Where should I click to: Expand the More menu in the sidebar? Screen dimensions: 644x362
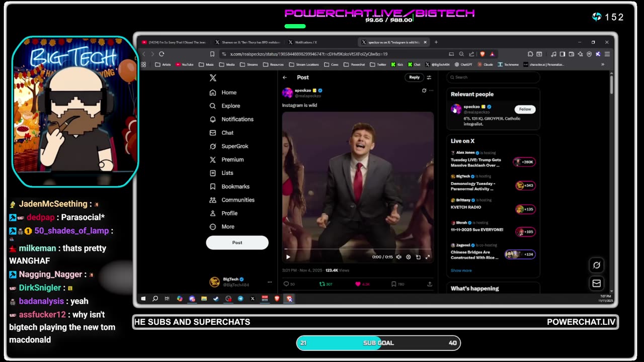click(222, 227)
